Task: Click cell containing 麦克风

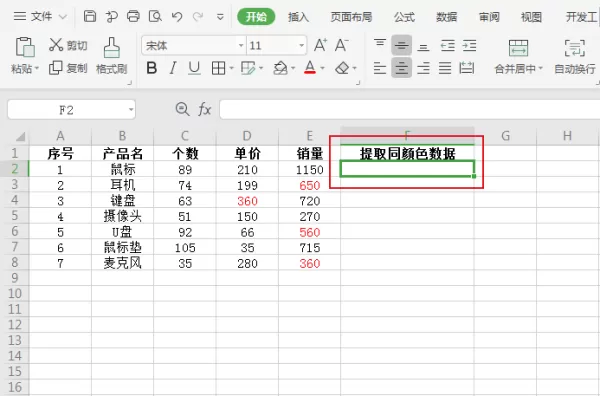Action: (122, 262)
